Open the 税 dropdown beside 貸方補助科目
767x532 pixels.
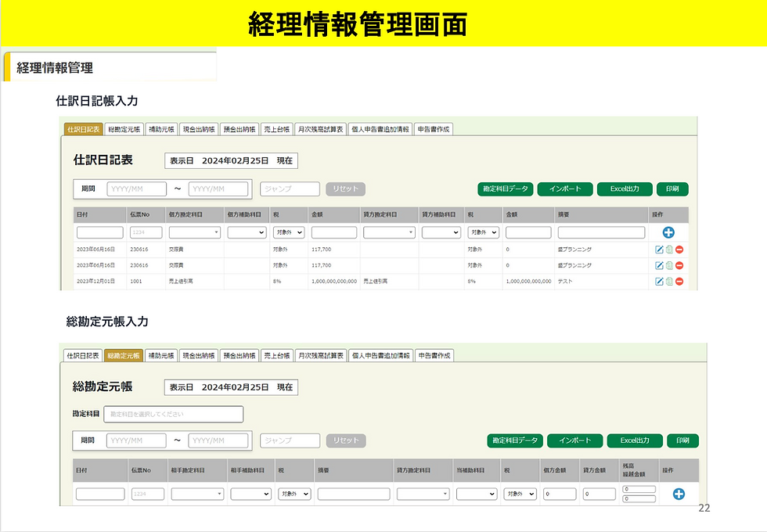484,232
